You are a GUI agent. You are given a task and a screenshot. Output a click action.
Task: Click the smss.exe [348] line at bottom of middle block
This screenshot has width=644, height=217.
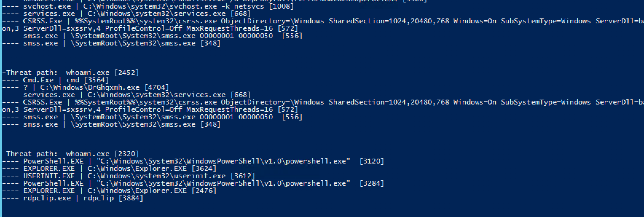112,124
